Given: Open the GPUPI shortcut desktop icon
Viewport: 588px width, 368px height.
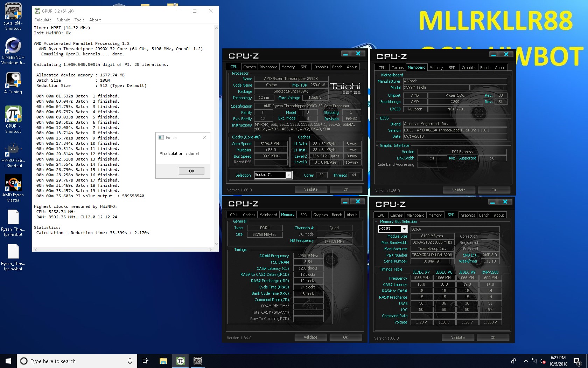Looking at the screenshot, I should pyautogui.click(x=13, y=120).
